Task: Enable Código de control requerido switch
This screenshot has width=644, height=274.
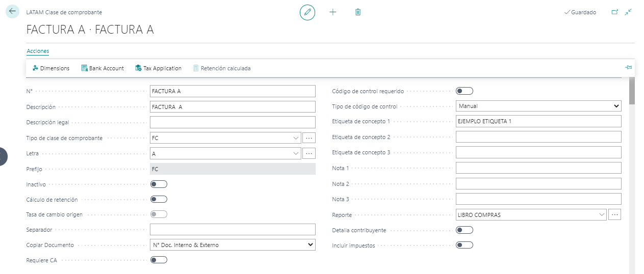Action: (x=465, y=91)
